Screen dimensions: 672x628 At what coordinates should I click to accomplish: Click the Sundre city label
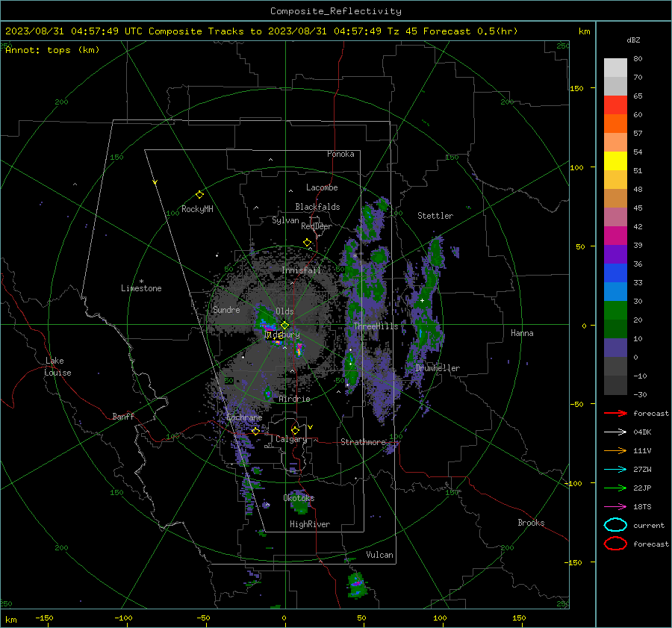[x=226, y=309]
